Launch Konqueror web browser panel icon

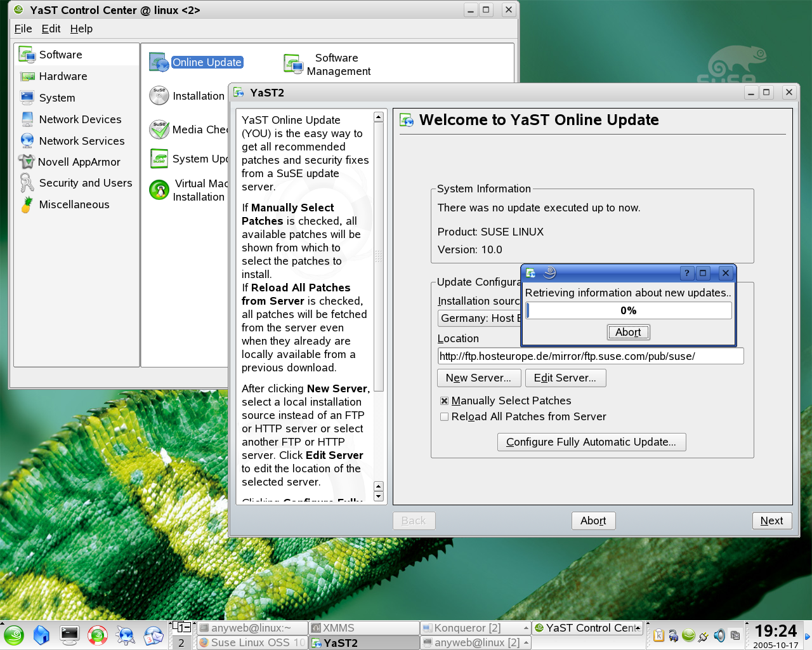(x=126, y=635)
